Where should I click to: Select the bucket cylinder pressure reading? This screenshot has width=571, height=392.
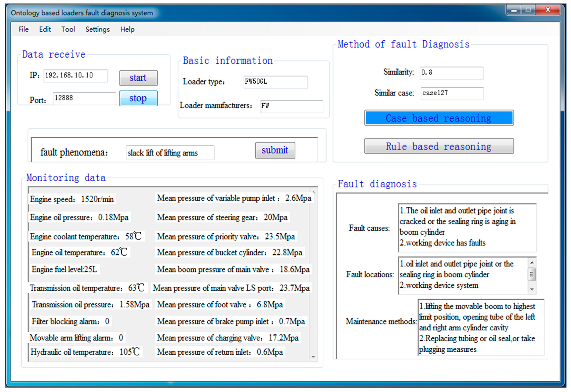coord(230,252)
